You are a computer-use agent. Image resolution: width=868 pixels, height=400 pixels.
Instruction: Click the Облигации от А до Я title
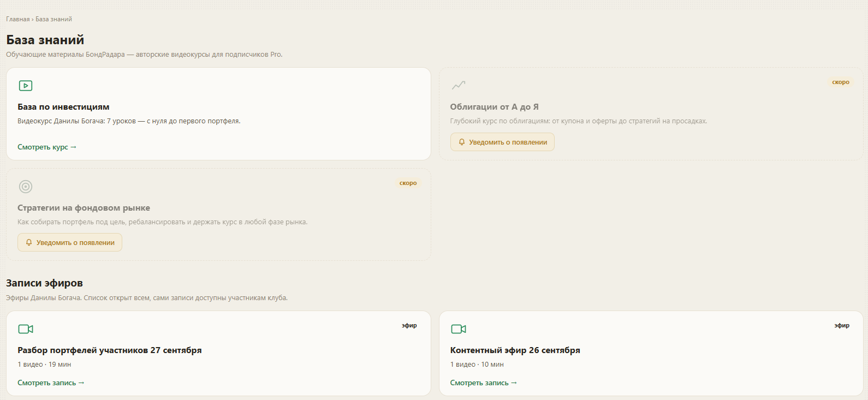(x=495, y=107)
